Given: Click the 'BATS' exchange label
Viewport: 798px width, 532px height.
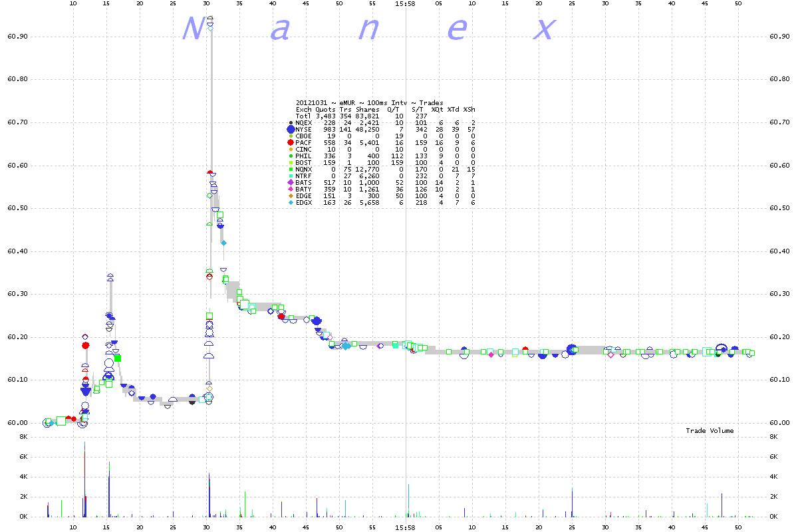Looking at the screenshot, I should [x=304, y=183].
